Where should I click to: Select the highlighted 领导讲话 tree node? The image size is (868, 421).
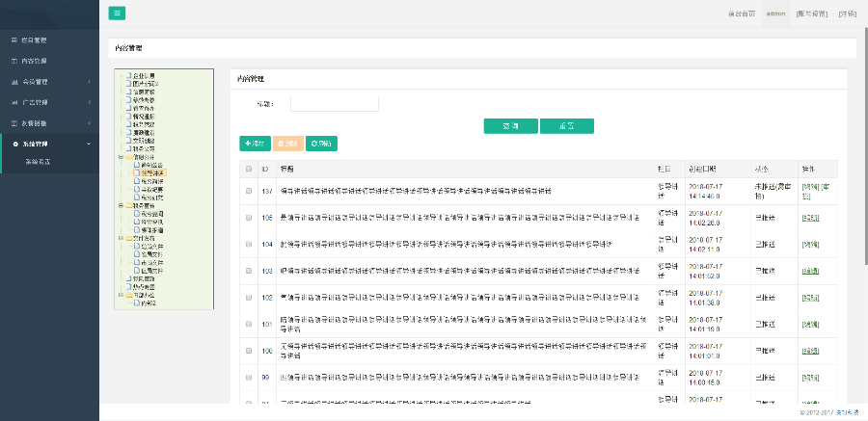[x=152, y=173]
